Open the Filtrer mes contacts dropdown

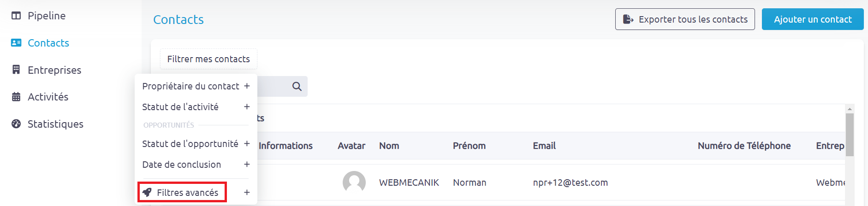(208, 59)
